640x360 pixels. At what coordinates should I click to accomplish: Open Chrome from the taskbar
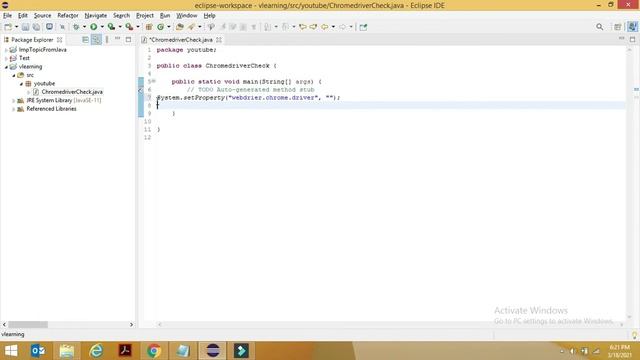point(154,351)
